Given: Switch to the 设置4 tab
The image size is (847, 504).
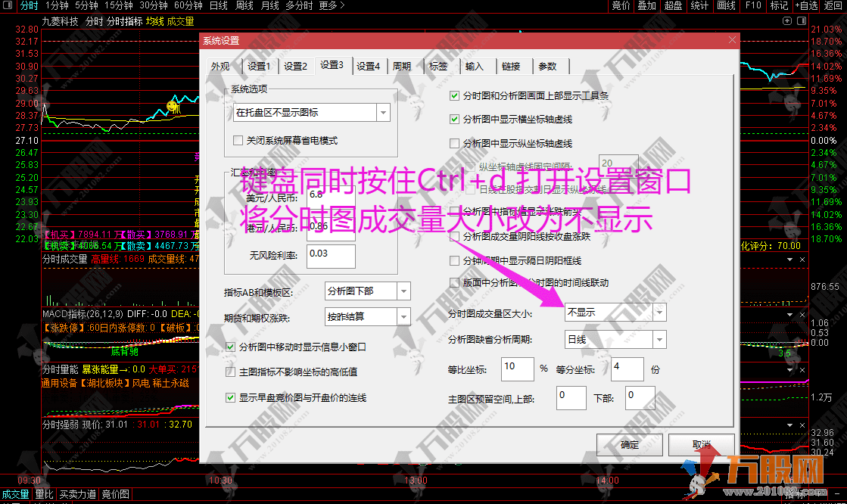Looking at the screenshot, I should point(368,67).
